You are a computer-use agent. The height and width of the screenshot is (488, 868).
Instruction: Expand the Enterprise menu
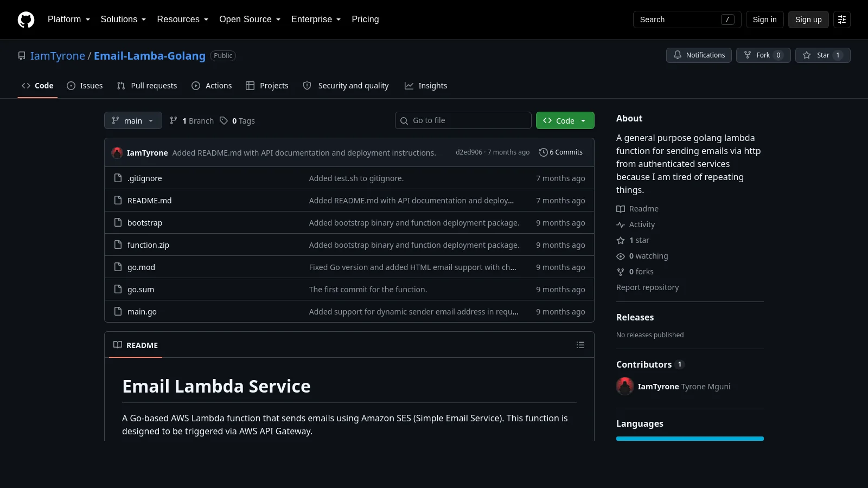tap(316, 20)
